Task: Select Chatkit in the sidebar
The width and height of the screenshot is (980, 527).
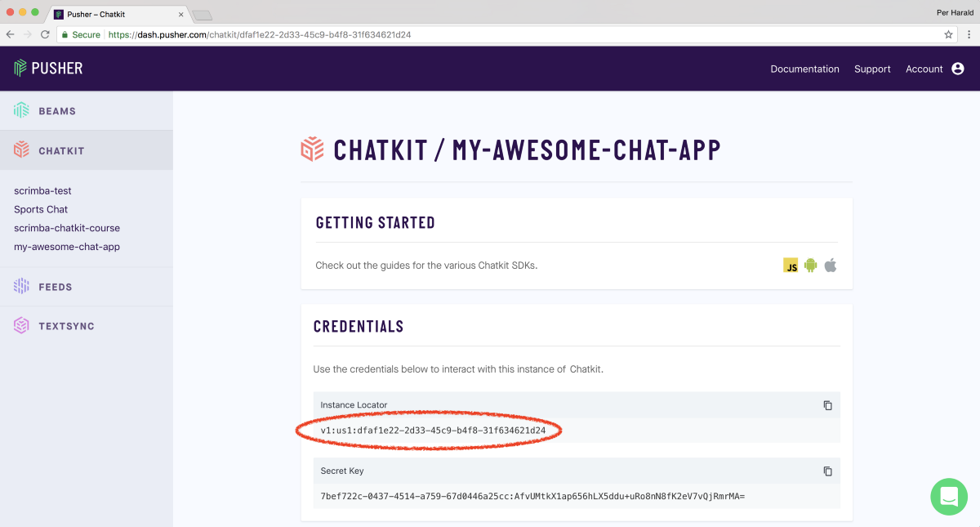Action: tap(87, 150)
